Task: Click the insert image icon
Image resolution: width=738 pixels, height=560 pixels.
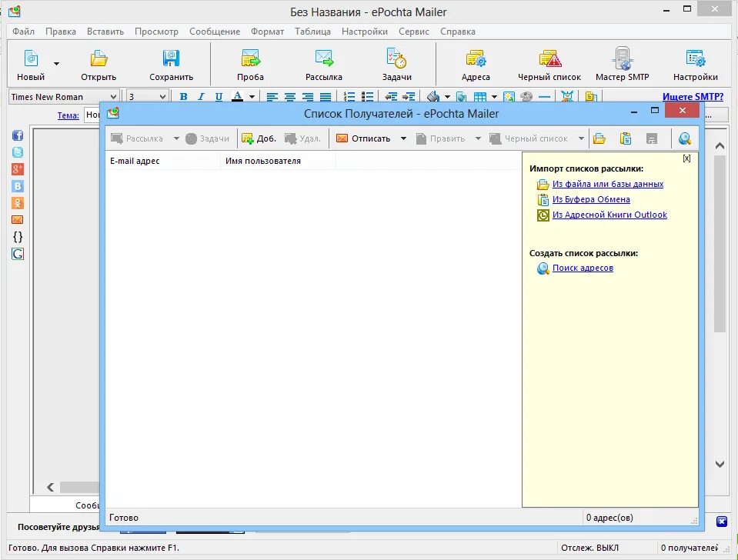Action: pos(509,97)
